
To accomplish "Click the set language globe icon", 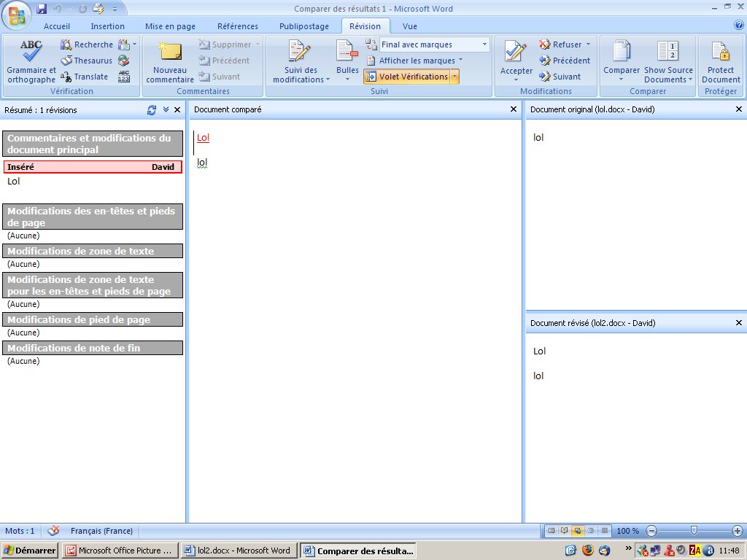I will click(x=124, y=61).
